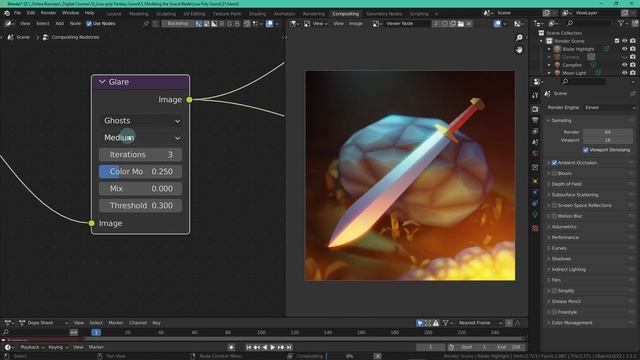Viewport: 640px width, 360px height.
Task: Open the Ghosts glare type dropdown
Action: point(140,121)
